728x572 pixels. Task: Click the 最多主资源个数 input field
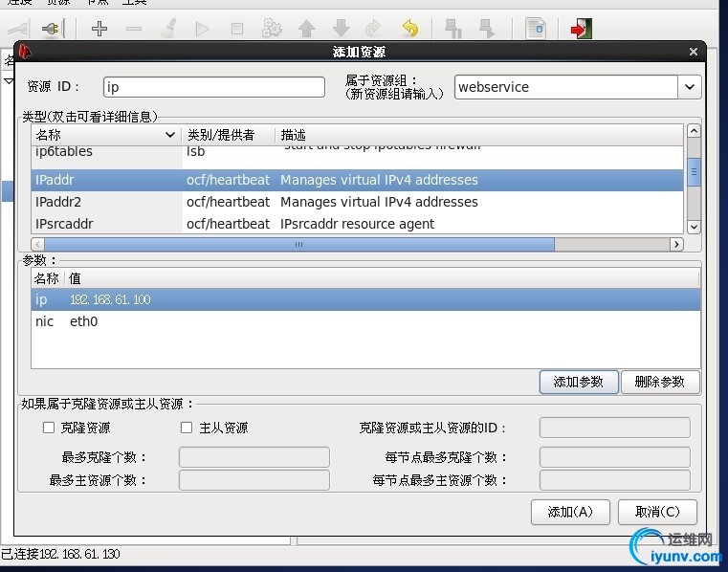(x=254, y=480)
